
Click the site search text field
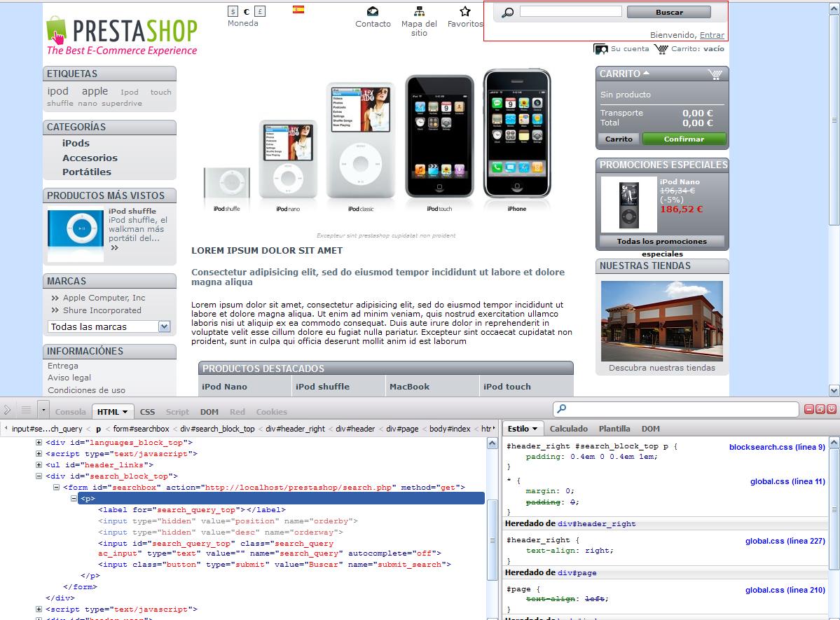(x=570, y=11)
